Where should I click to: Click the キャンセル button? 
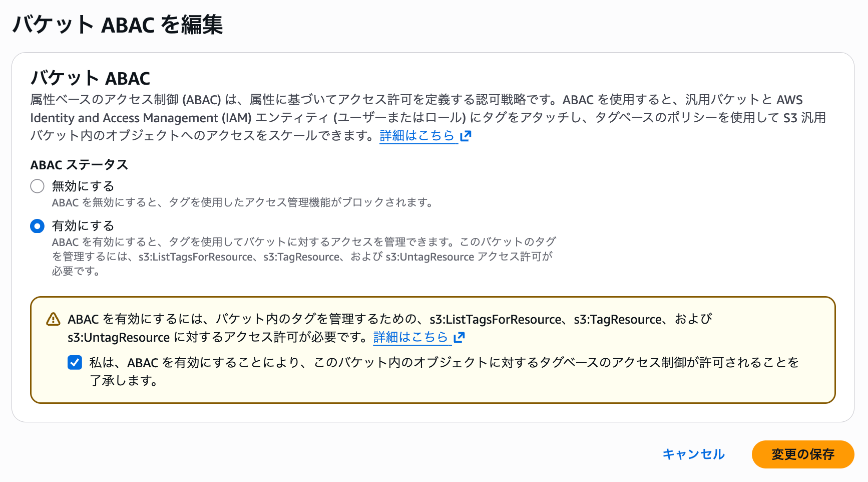(x=693, y=454)
